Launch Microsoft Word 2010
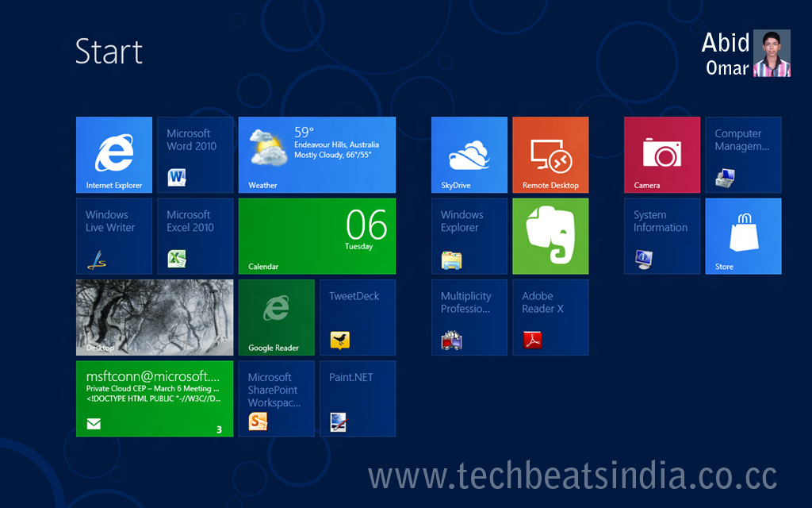This screenshot has height=508, width=812. tap(195, 155)
